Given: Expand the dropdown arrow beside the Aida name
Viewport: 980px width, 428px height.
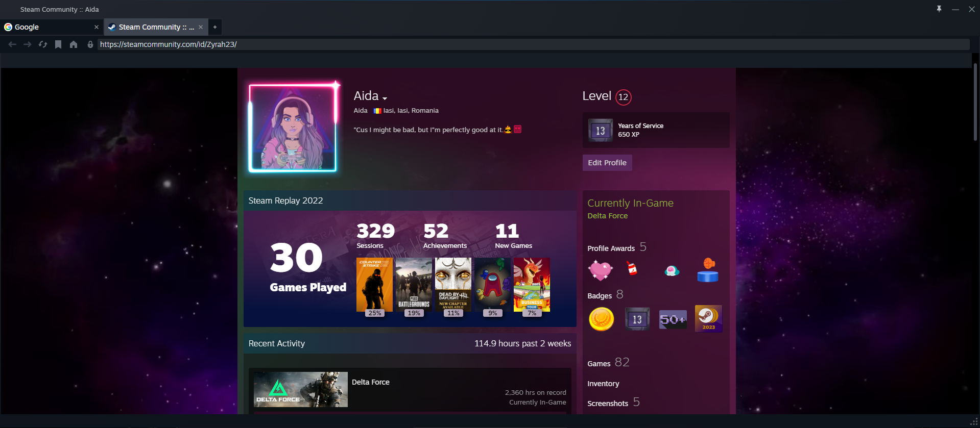Looking at the screenshot, I should 385,98.
